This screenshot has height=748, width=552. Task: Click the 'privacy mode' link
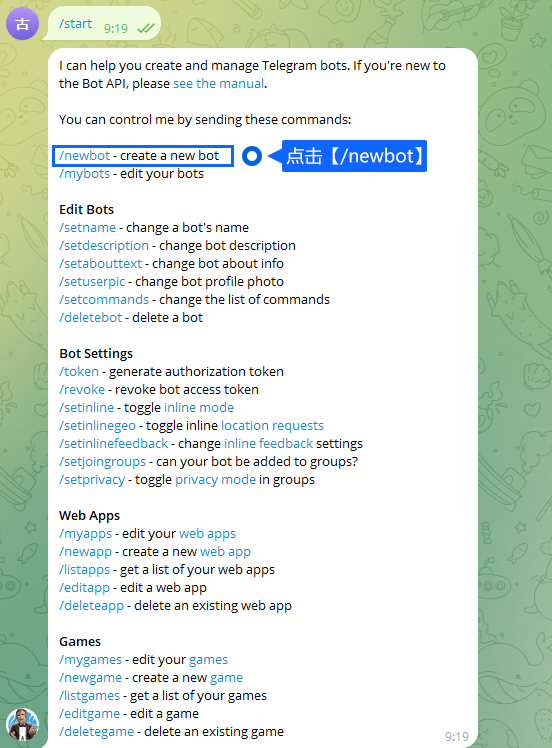click(216, 479)
